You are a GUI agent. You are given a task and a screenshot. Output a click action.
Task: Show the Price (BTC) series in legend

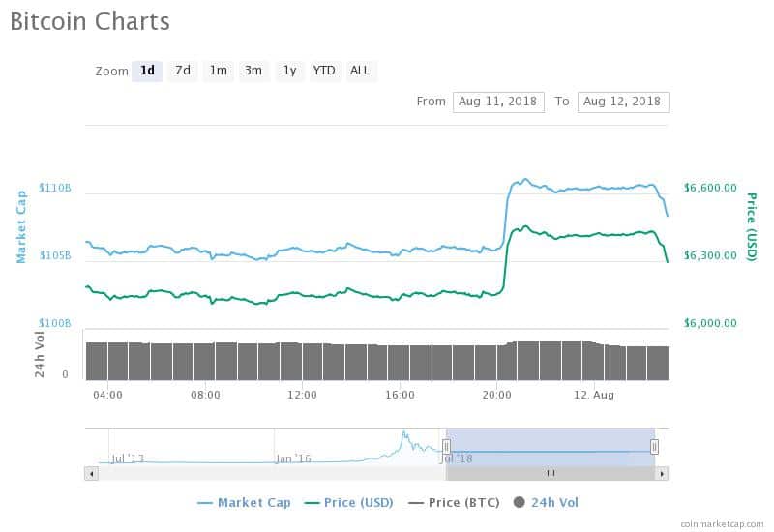click(x=457, y=502)
